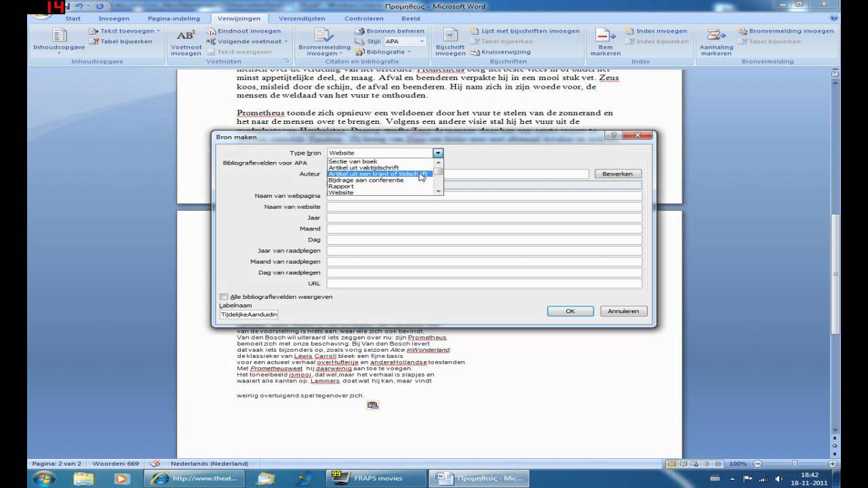
Task: Switch to the Invoegen tab
Action: [x=114, y=18]
